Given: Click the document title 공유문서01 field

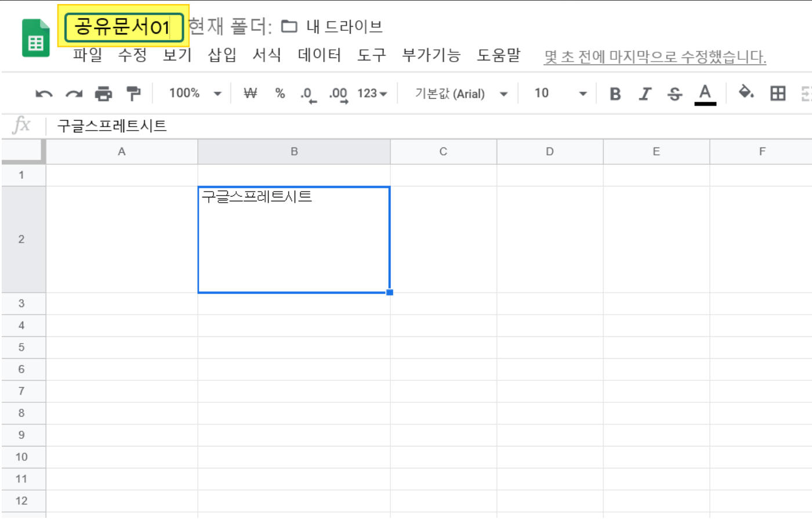Looking at the screenshot, I should click(x=124, y=27).
